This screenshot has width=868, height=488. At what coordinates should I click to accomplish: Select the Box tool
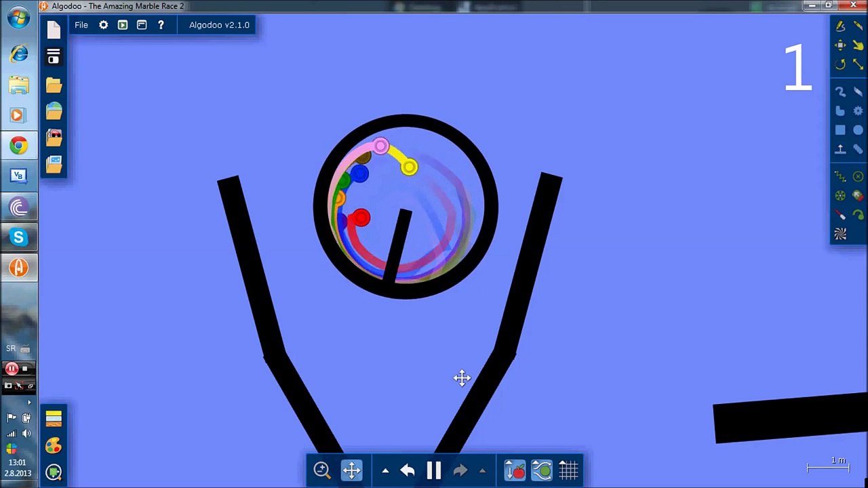(x=840, y=129)
